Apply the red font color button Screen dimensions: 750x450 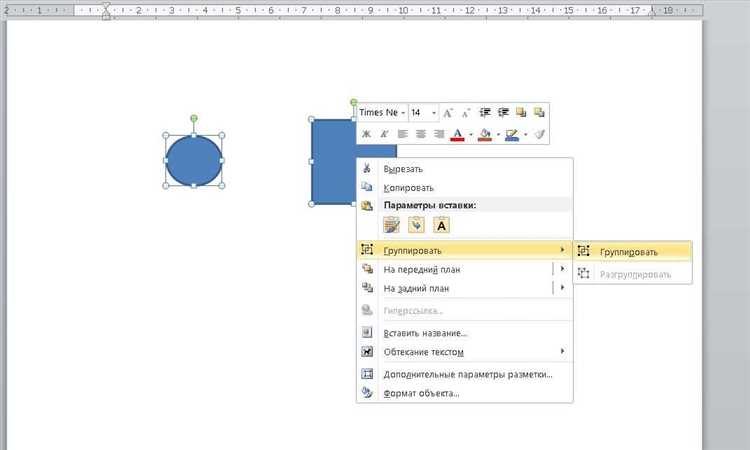pyautogui.click(x=457, y=134)
